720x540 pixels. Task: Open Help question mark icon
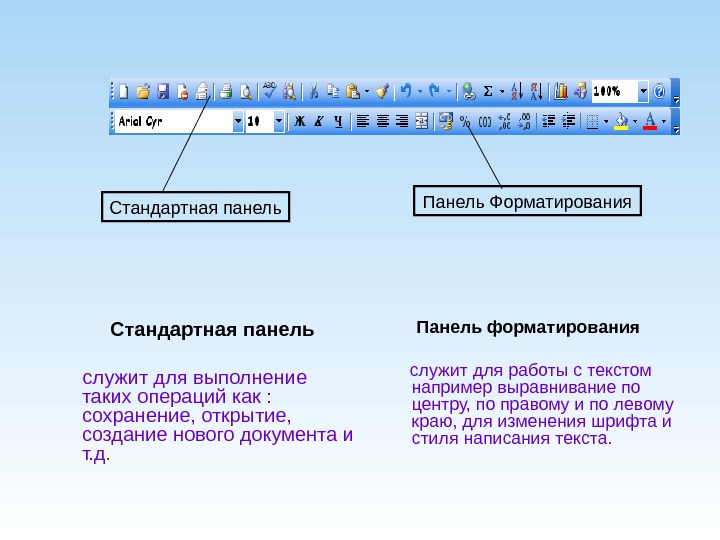pos(659,91)
